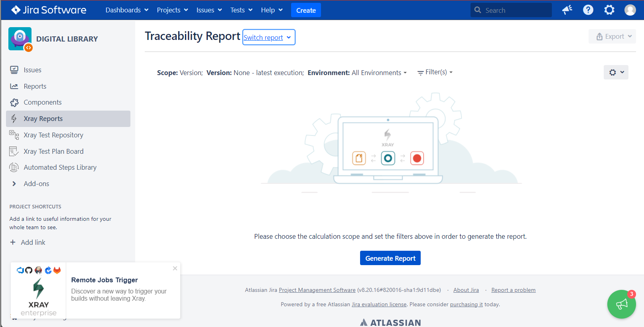Image resolution: width=644 pixels, height=327 pixels.
Task: Click the plus icon next to Add link
Action: 13,242
